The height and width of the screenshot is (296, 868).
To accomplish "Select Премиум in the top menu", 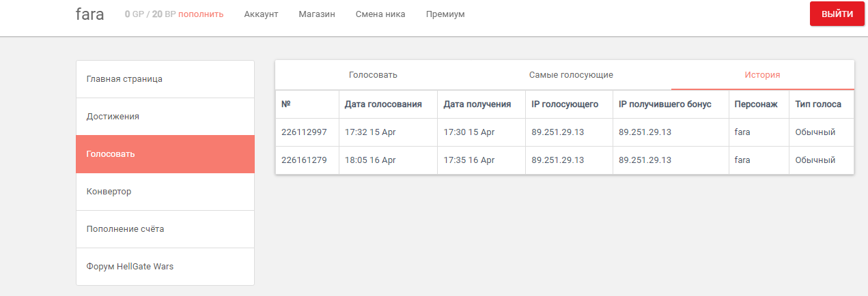I will (x=445, y=14).
